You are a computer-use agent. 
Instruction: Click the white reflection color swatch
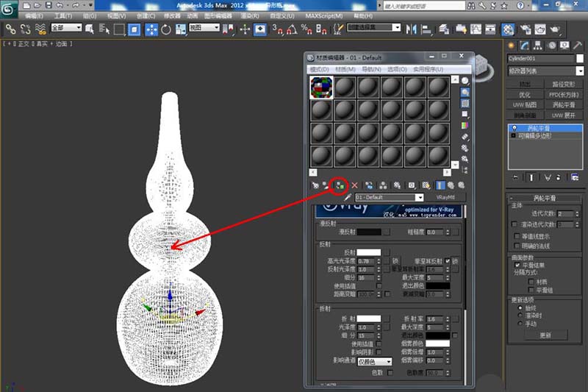pyautogui.click(x=369, y=252)
